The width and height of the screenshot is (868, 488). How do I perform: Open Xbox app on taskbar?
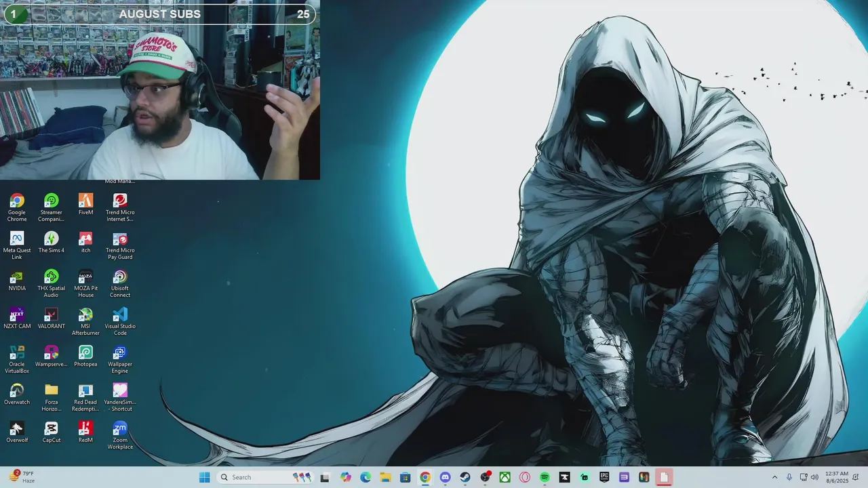point(505,477)
